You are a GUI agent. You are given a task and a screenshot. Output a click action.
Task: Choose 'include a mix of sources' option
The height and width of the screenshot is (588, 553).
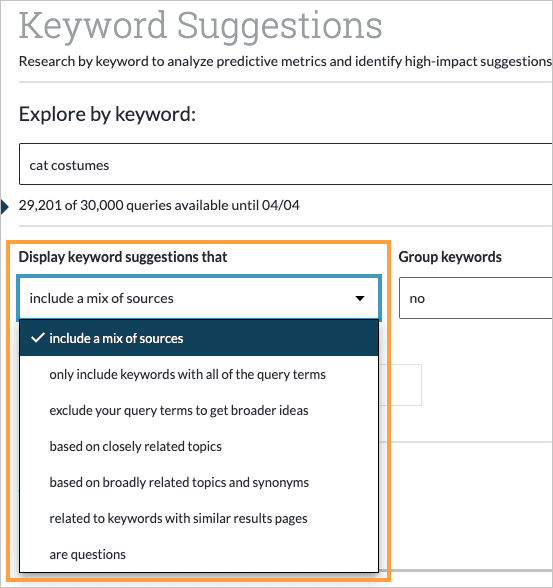[x=199, y=338]
